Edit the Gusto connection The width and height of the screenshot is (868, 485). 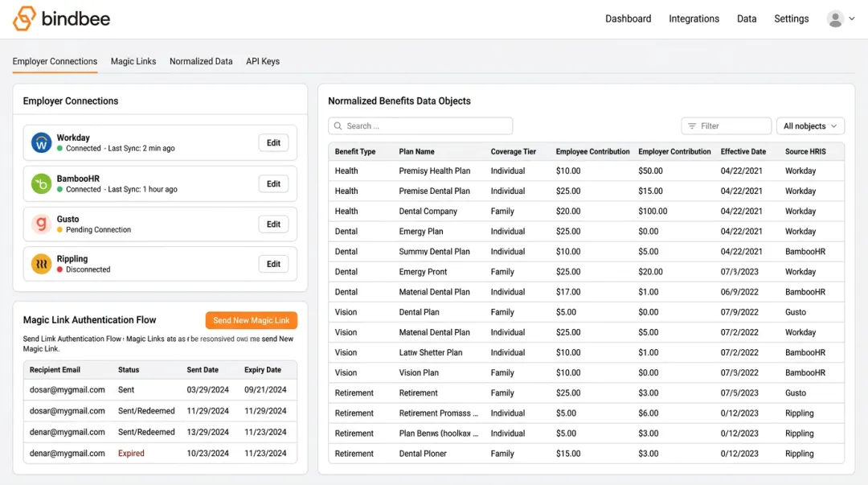click(273, 224)
